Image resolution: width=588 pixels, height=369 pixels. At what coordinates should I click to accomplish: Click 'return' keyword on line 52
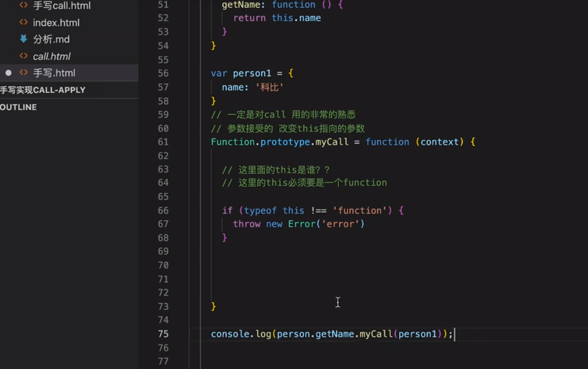pos(250,18)
